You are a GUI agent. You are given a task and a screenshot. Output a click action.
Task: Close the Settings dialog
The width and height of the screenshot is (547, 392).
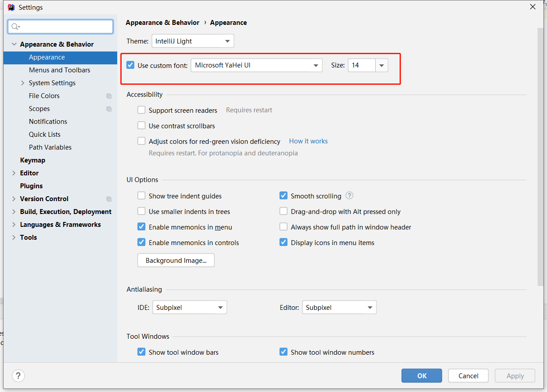533,7
